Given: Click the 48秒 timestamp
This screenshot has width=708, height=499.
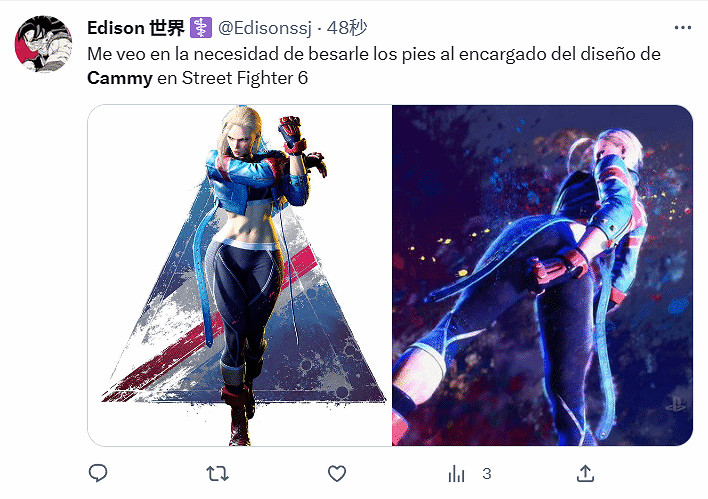Looking at the screenshot, I should tap(347, 28).
